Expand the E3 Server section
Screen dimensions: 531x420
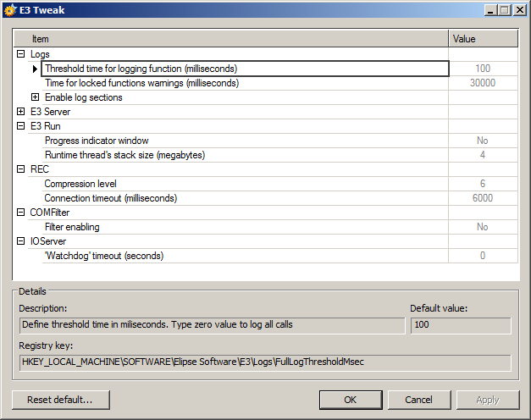coord(21,112)
